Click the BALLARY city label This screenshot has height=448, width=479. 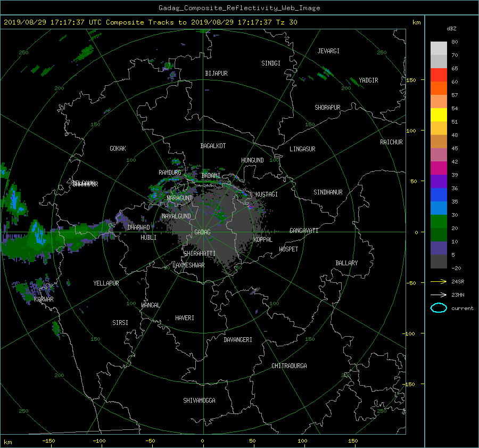point(346,263)
